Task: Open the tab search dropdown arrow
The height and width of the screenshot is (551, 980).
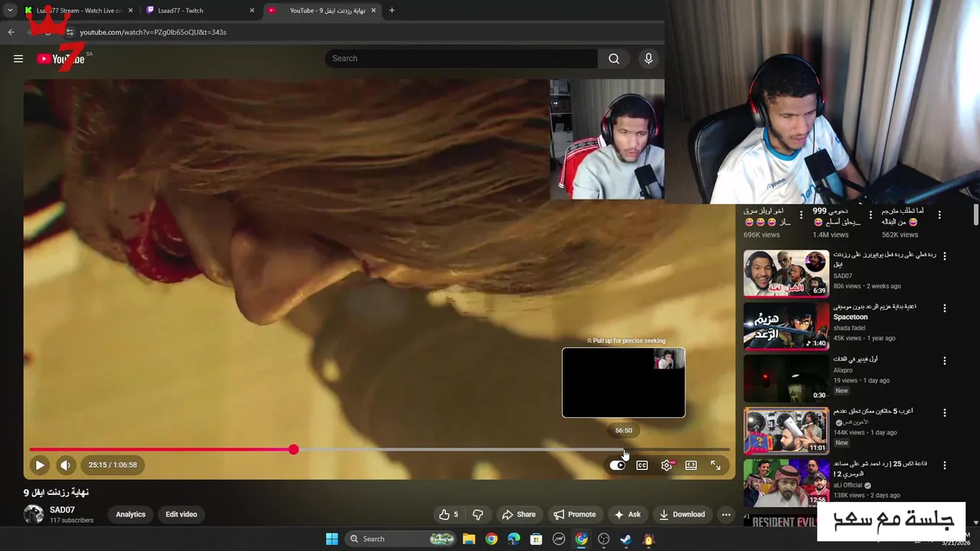Action: (9, 11)
